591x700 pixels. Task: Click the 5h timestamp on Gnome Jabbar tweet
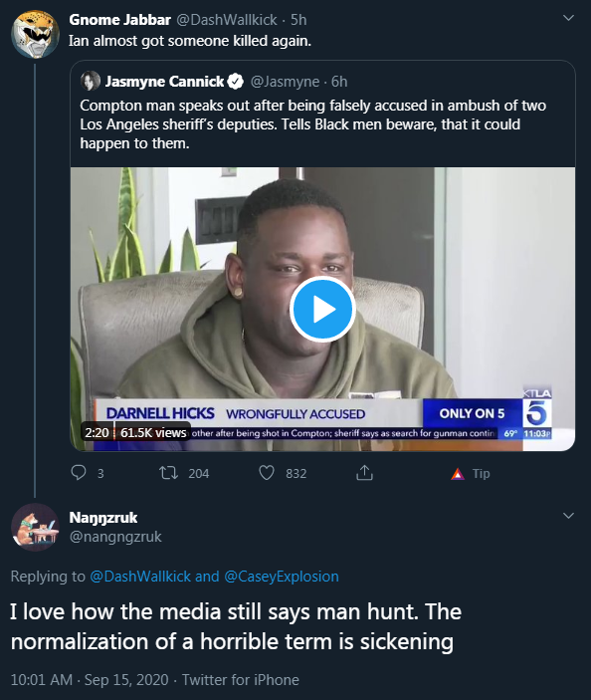pyautogui.click(x=298, y=20)
